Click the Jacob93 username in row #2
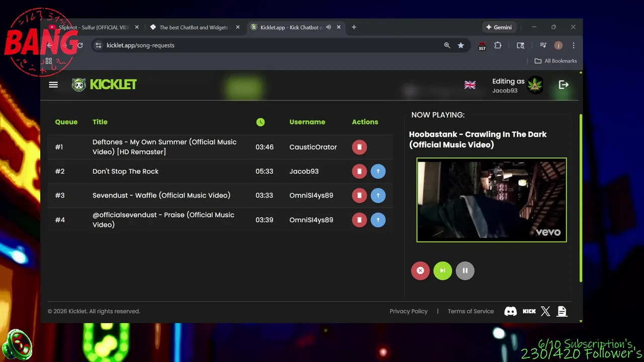The width and height of the screenshot is (644, 362). (x=304, y=171)
